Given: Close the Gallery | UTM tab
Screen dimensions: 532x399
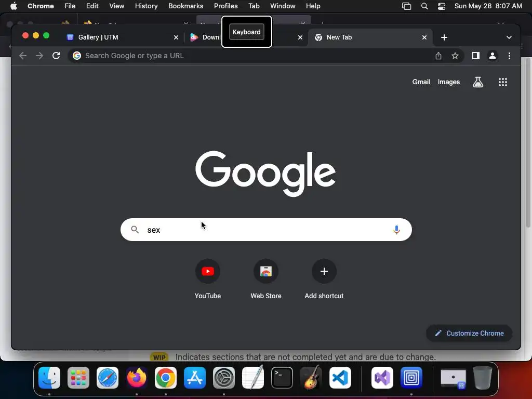Looking at the screenshot, I should [x=176, y=37].
